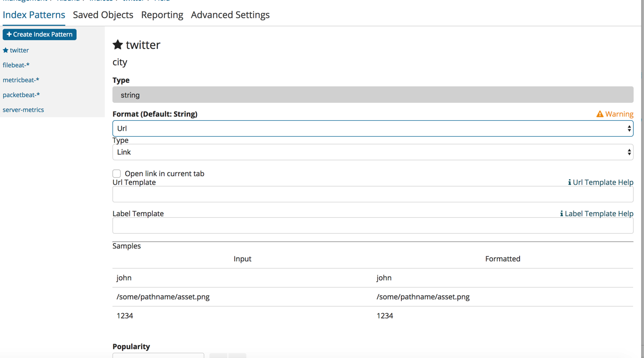The width and height of the screenshot is (644, 358).
Task: Open Label Template Help
Action: (596, 214)
